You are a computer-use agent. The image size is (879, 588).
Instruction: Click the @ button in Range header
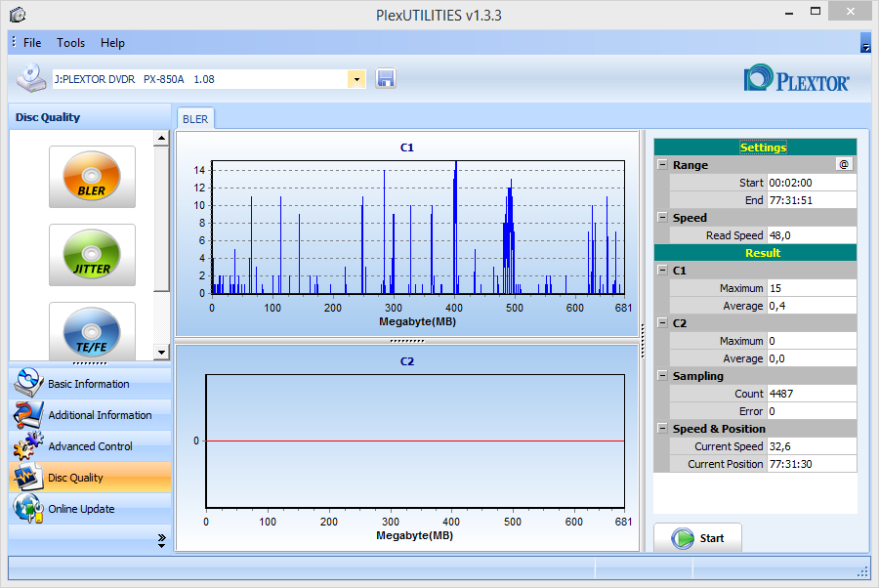[x=844, y=164]
